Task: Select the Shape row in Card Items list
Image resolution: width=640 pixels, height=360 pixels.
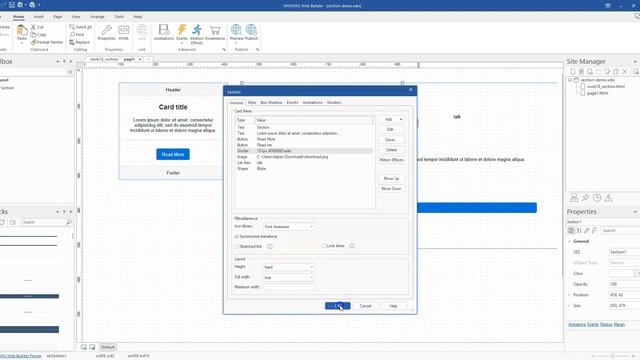Action: [304, 169]
